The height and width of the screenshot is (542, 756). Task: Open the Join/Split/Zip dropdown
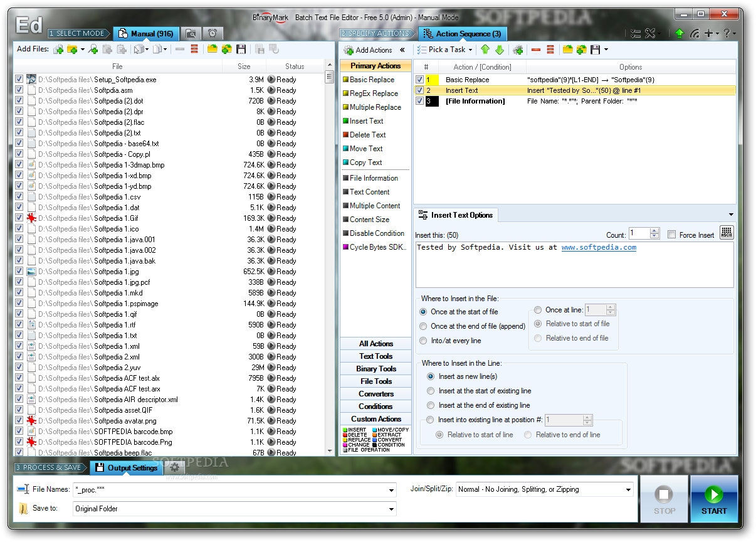coord(628,489)
